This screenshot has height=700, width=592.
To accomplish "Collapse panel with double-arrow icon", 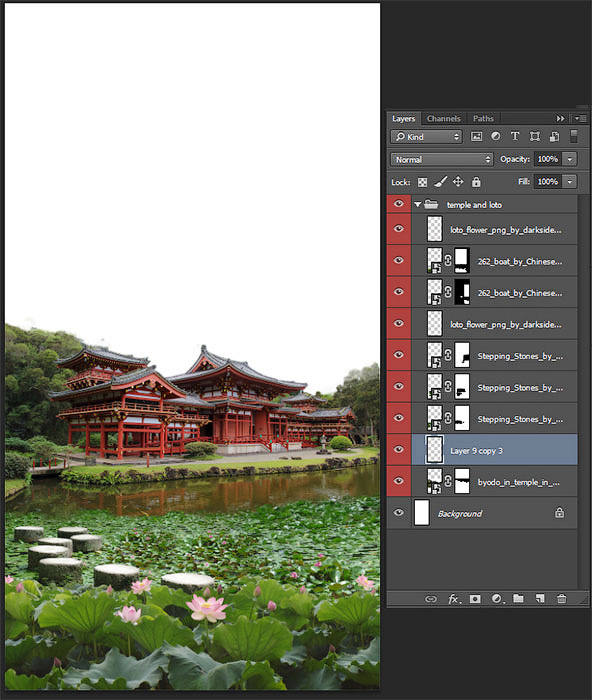I will (560, 118).
